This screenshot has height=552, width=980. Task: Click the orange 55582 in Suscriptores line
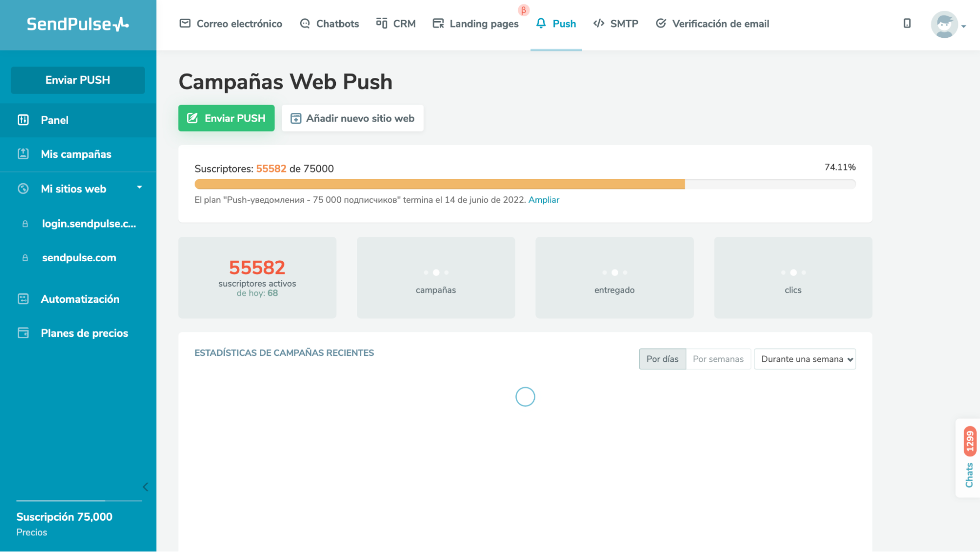point(271,169)
